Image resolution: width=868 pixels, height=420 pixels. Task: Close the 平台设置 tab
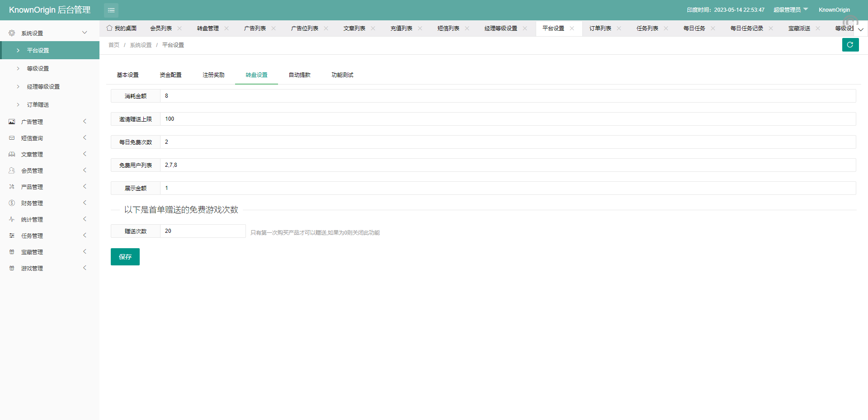pos(572,28)
